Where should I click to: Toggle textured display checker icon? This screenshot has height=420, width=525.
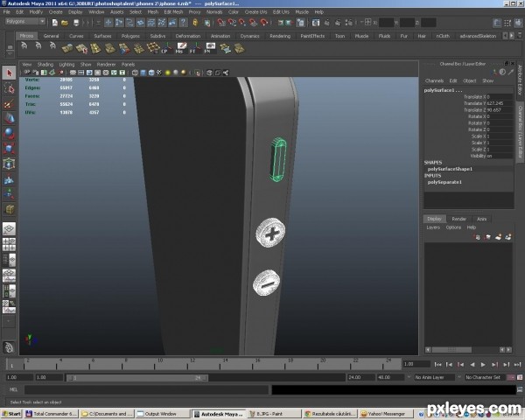159,73
